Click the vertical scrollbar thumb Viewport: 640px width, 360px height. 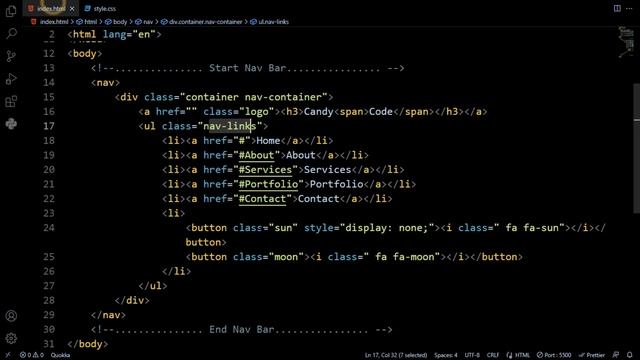[637, 148]
